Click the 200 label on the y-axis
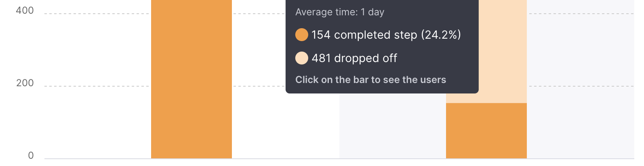This screenshot has width=644, height=166. [x=25, y=83]
